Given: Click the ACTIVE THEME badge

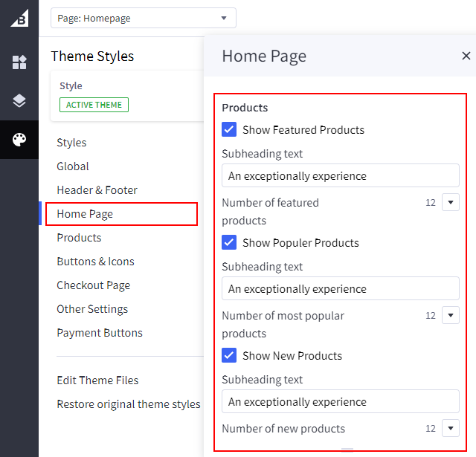Looking at the screenshot, I should coord(94,105).
